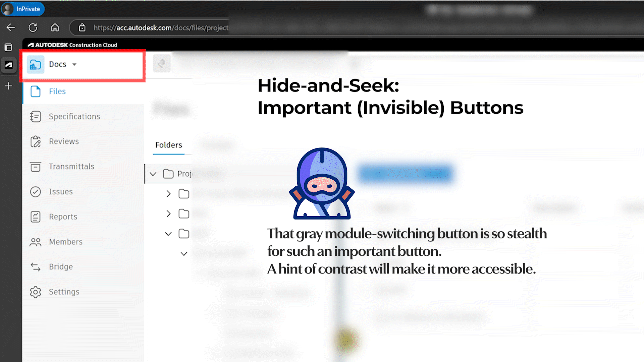Click the Members people icon
Screen dimensions: 644x362
click(36, 242)
